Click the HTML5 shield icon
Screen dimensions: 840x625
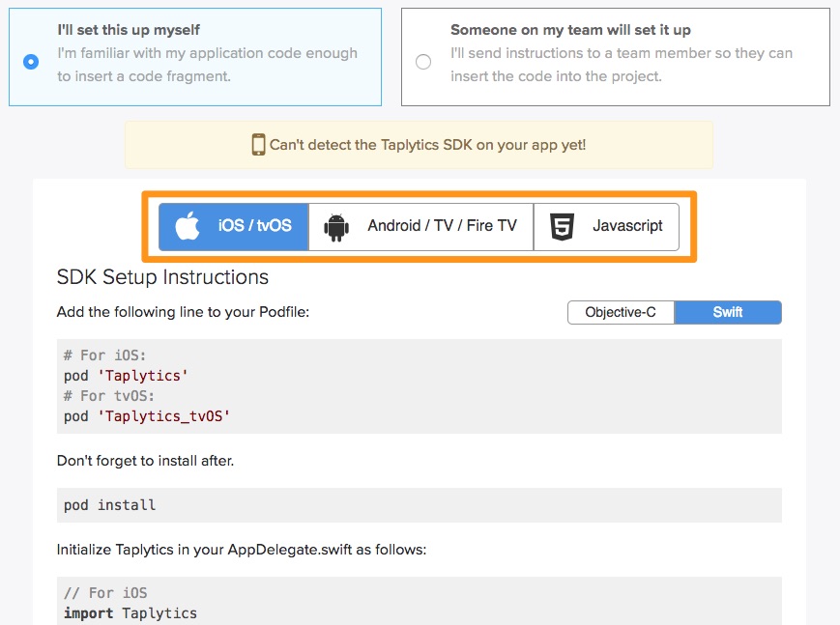(562, 227)
